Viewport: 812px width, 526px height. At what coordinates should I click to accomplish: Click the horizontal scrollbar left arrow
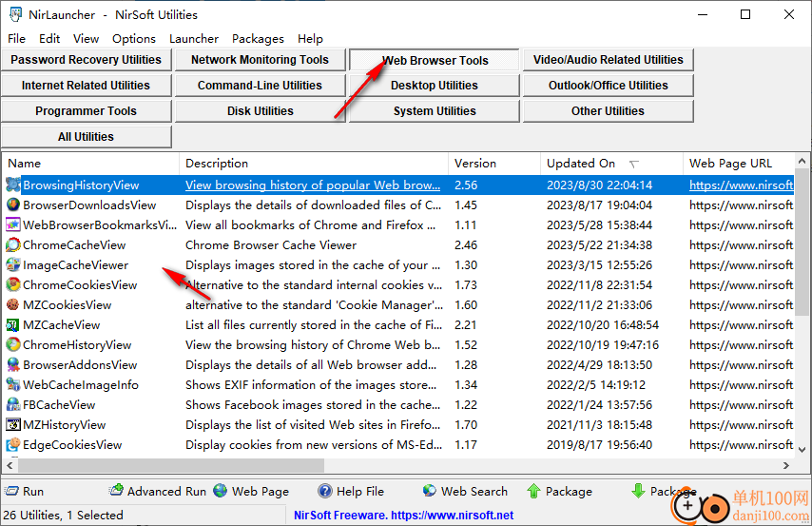[10, 465]
